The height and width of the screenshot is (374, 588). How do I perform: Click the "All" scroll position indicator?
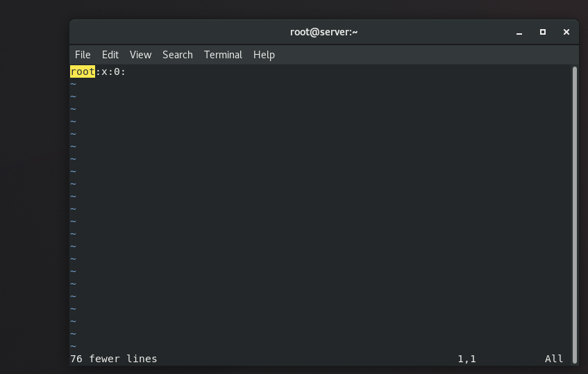[554, 359]
